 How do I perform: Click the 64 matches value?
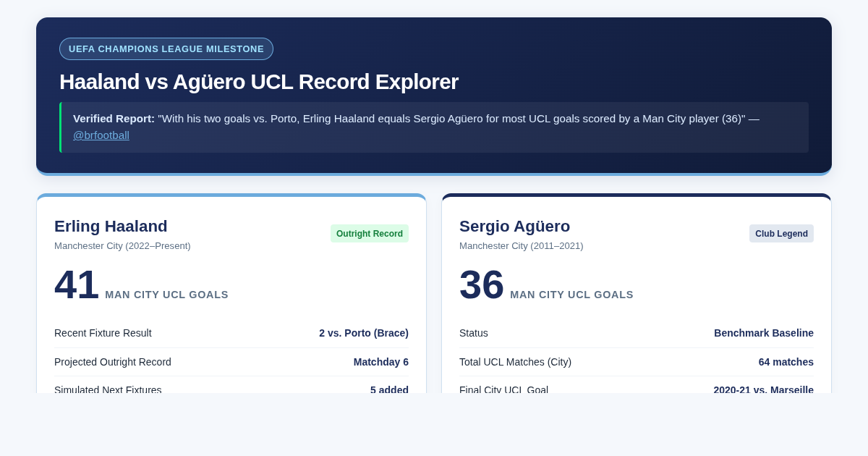point(786,362)
